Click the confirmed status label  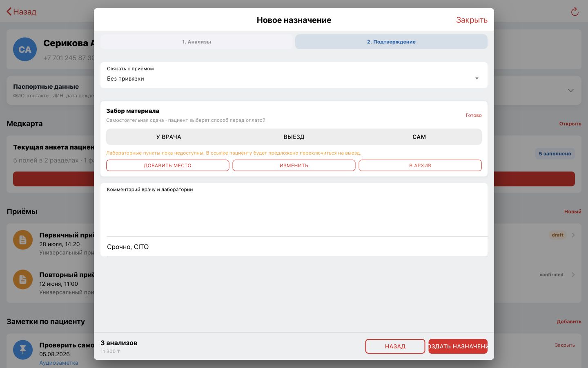551,275
